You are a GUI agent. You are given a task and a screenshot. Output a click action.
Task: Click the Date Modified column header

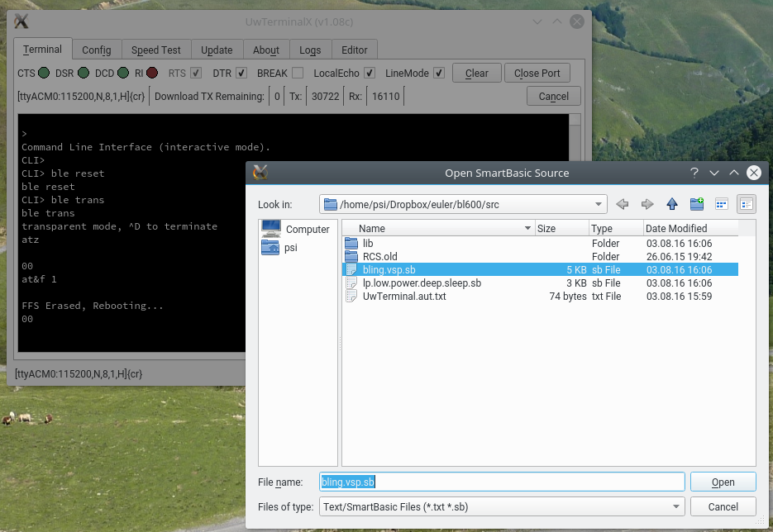point(691,228)
